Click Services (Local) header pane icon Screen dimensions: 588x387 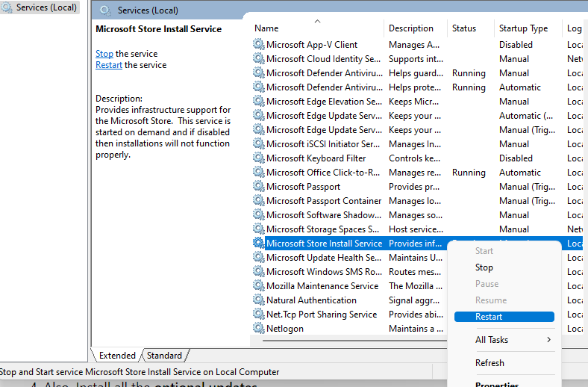coord(105,10)
